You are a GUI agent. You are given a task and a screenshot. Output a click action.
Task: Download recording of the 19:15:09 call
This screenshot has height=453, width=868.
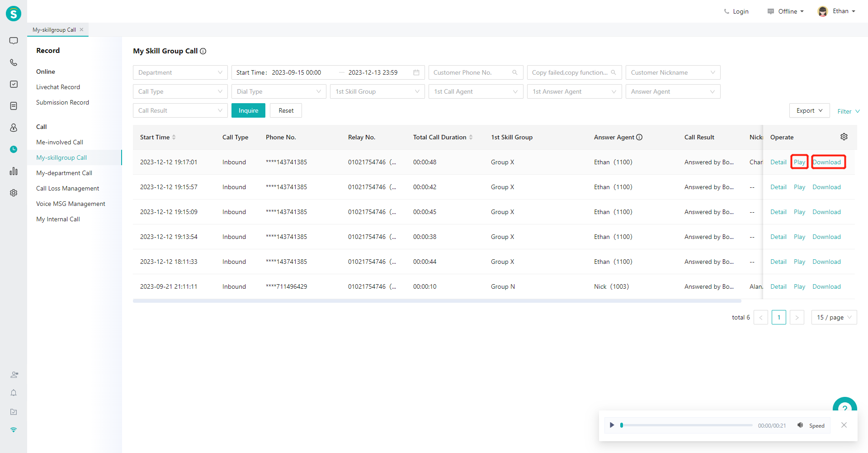826,212
